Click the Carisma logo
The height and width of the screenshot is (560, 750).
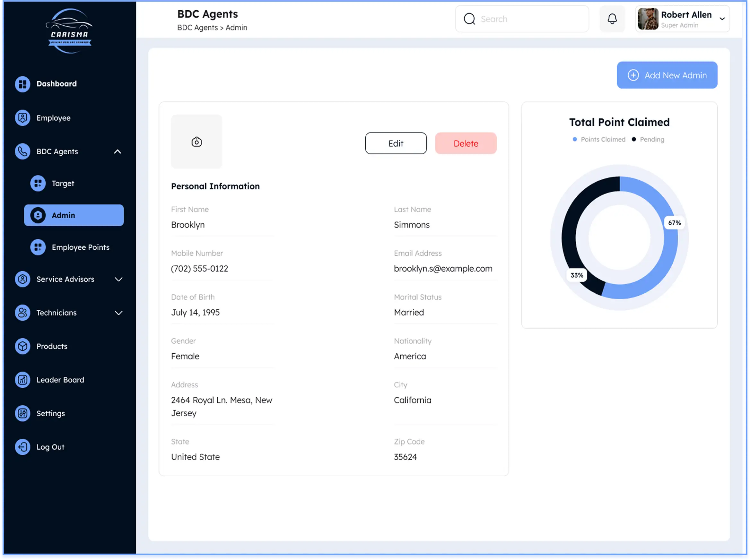(69, 31)
